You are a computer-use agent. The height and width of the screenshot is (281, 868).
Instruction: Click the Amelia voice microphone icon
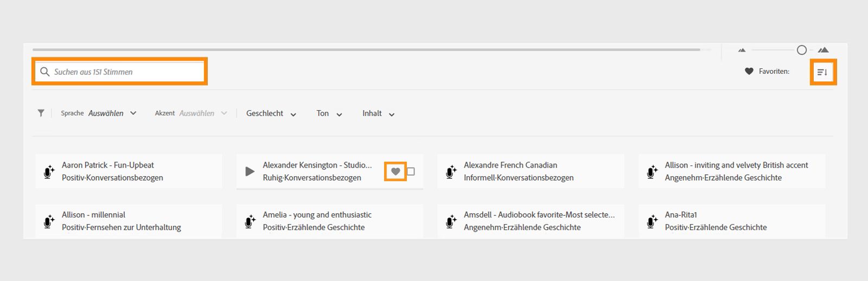250,221
